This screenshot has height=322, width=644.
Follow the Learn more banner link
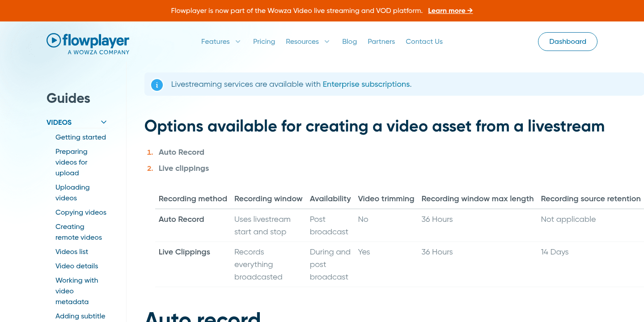coord(450,11)
